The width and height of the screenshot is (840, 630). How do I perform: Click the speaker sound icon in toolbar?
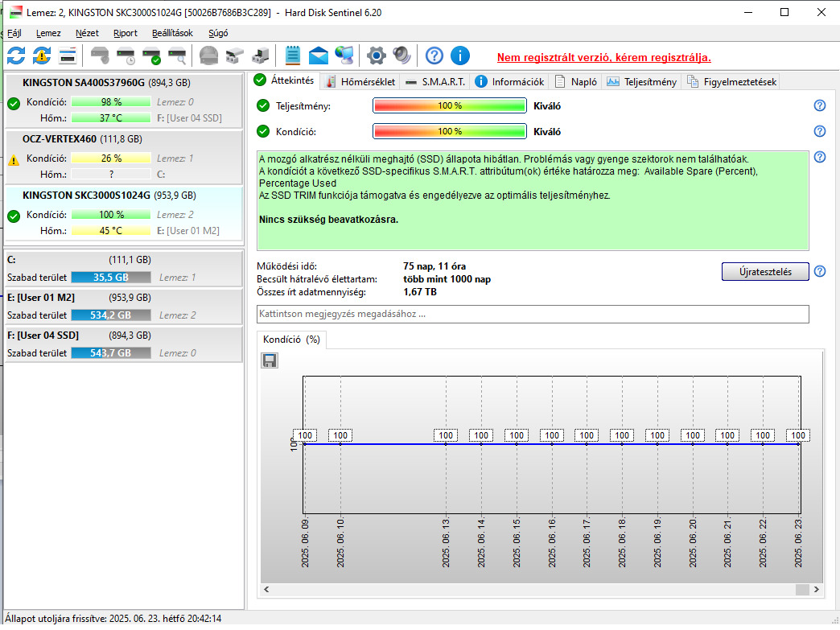pyautogui.click(x=401, y=56)
